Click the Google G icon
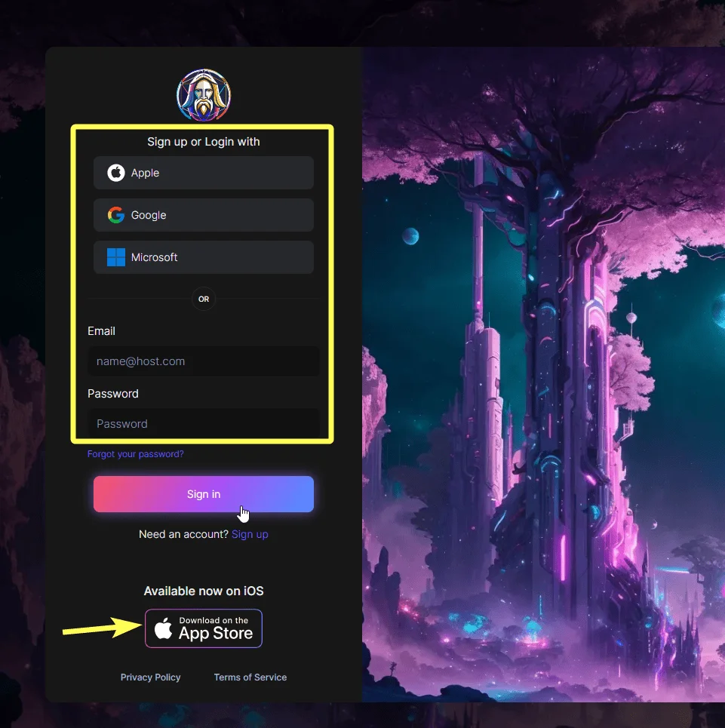 pyautogui.click(x=116, y=215)
